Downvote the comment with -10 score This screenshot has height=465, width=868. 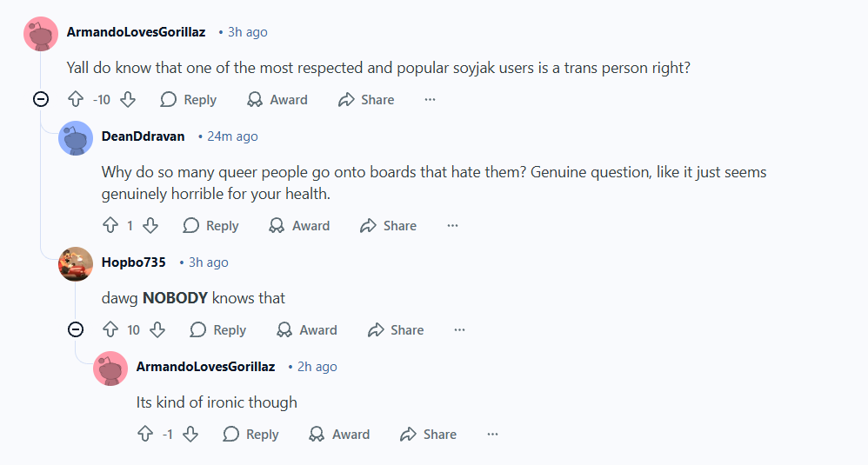128,100
